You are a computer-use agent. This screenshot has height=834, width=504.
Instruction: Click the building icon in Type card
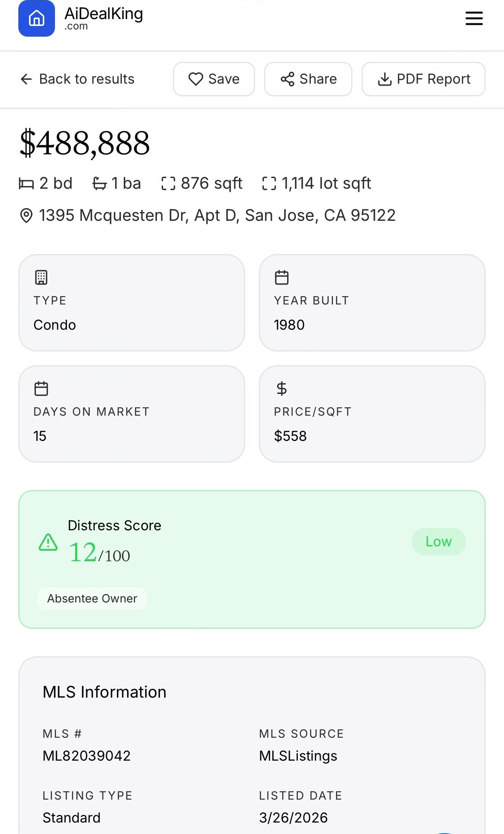[x=41, y=277]
